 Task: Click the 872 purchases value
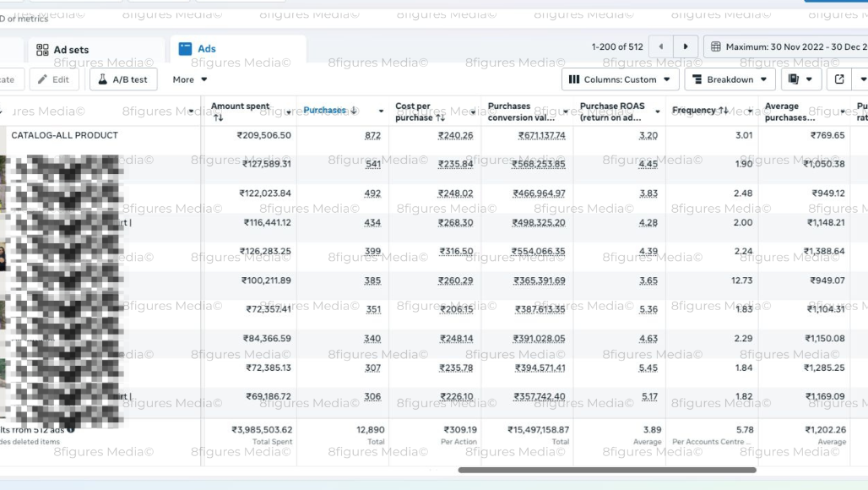(372, 135)
